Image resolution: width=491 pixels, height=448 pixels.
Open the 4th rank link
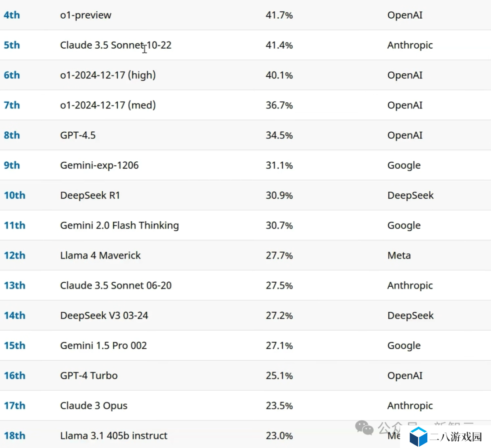point(12,15)
